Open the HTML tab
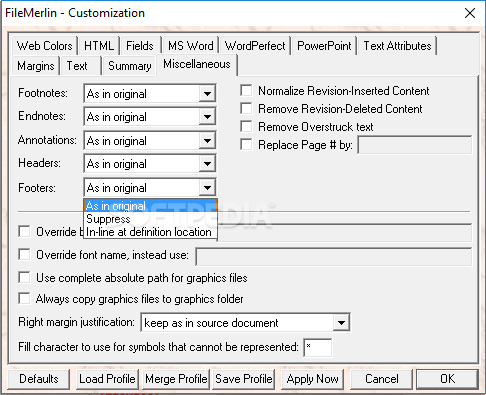 (x=99, y=46)
